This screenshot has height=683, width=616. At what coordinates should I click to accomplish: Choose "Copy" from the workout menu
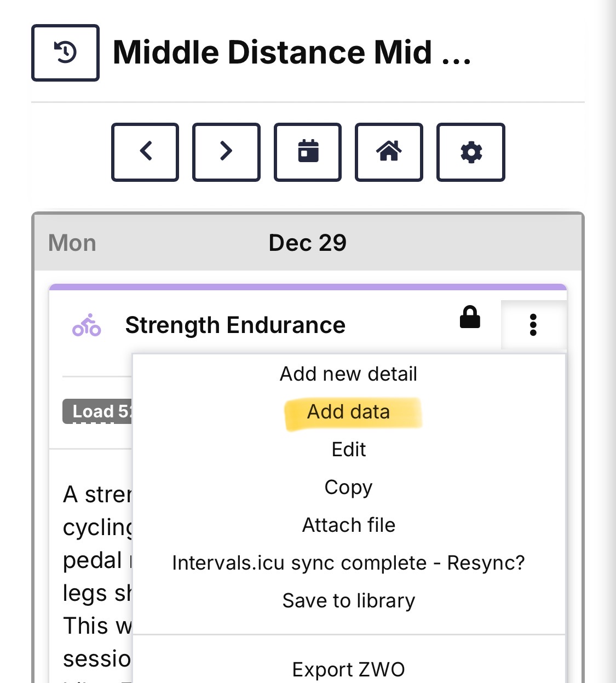coord(348,487)
